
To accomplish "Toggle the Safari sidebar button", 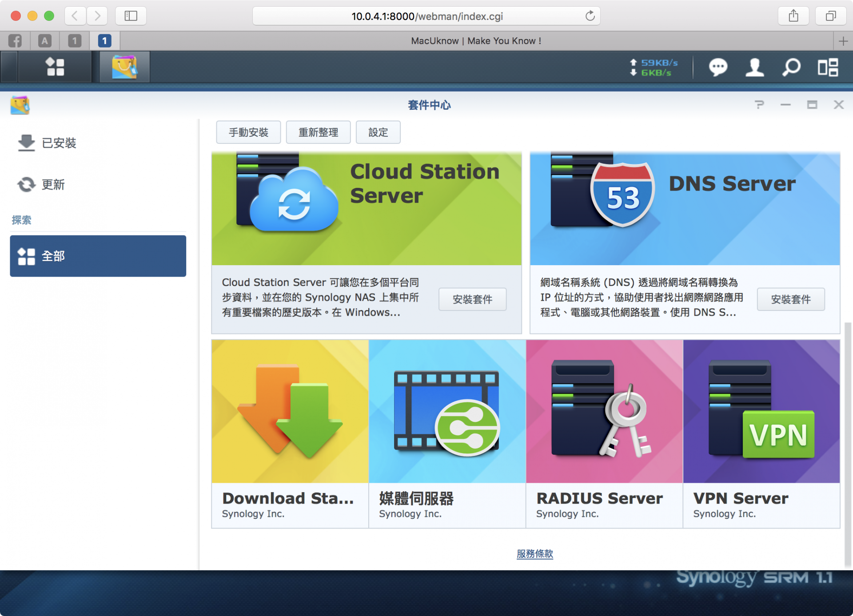I will tap(131, 16).
